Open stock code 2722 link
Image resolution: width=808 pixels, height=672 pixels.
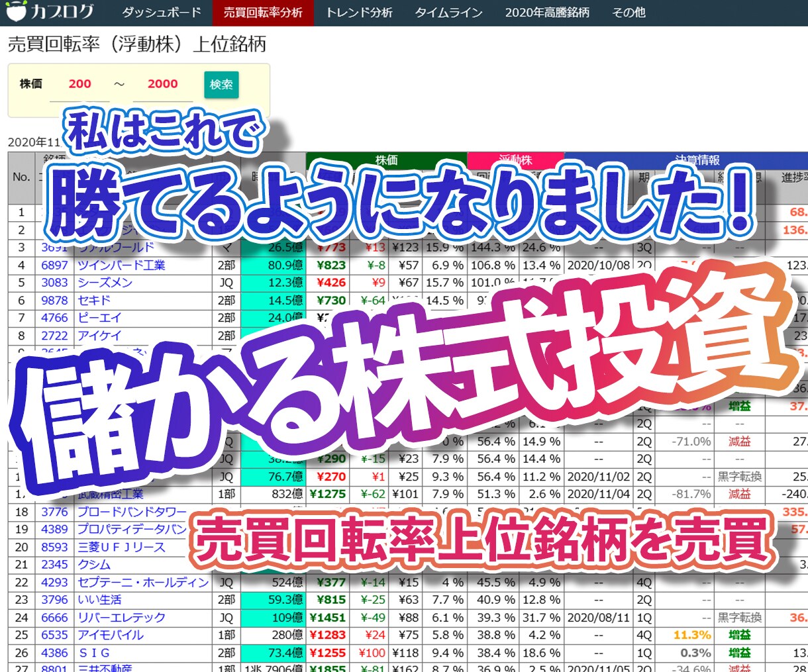click(x=54, y=336)
